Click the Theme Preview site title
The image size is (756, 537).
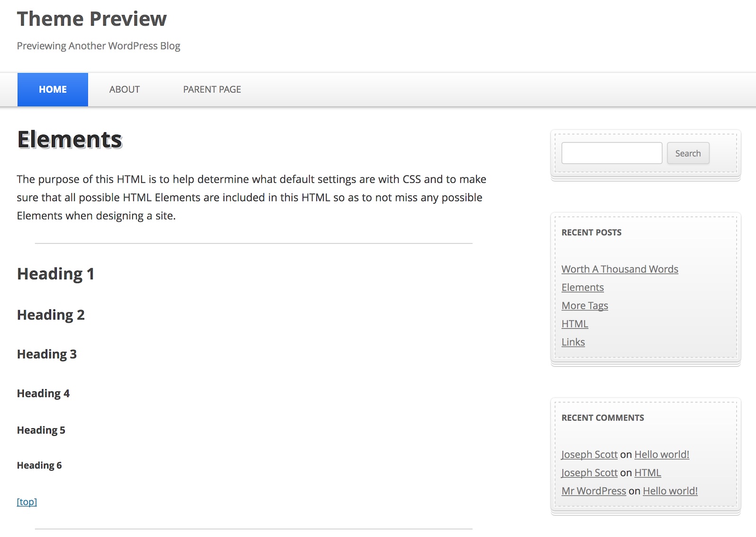click(92, 19)
